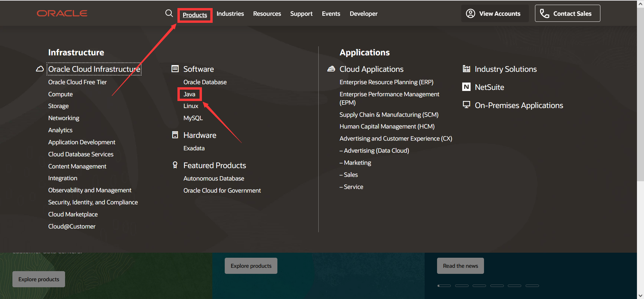The width and height of the screenshot is (644, 299).
Task: Select Compute under Infrastructure
Action: pos(60,94)
